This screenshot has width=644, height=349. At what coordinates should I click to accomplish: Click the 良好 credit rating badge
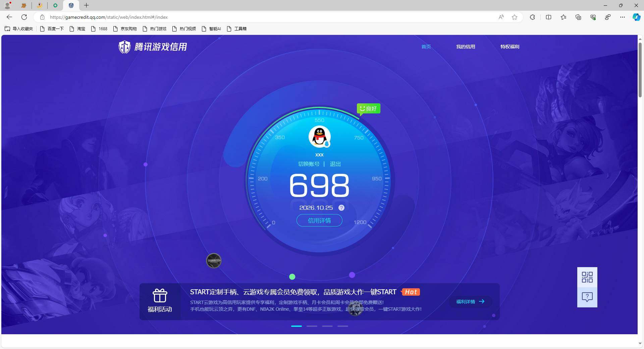[368, 109]
